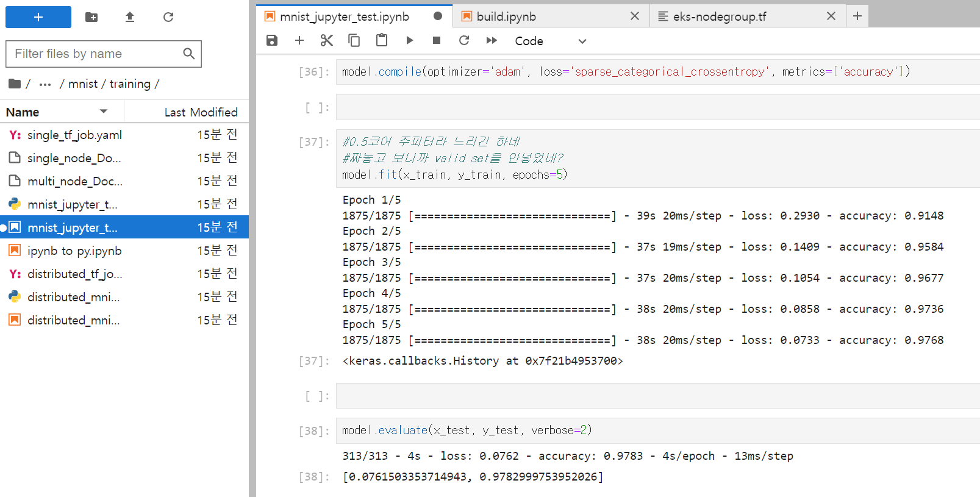This screenshot has height=497, width=980.
Task: Select the multi_node_Doc... file
Action: [124, 181]
